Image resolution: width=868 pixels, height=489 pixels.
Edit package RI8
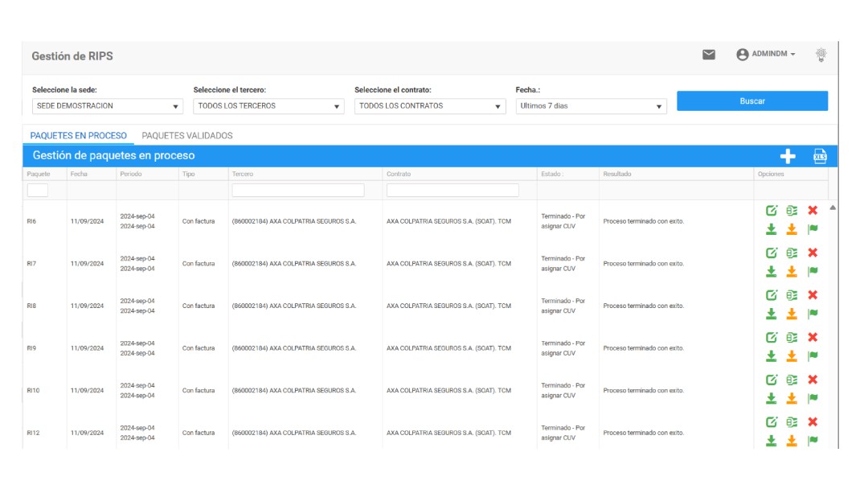[771, 295]
